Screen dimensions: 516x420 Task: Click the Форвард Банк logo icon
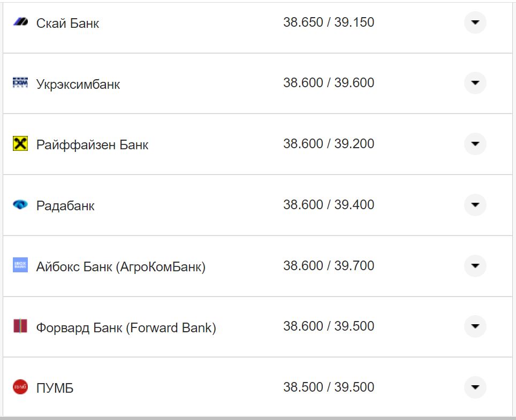pyautogui.click(x=20, y=326)
